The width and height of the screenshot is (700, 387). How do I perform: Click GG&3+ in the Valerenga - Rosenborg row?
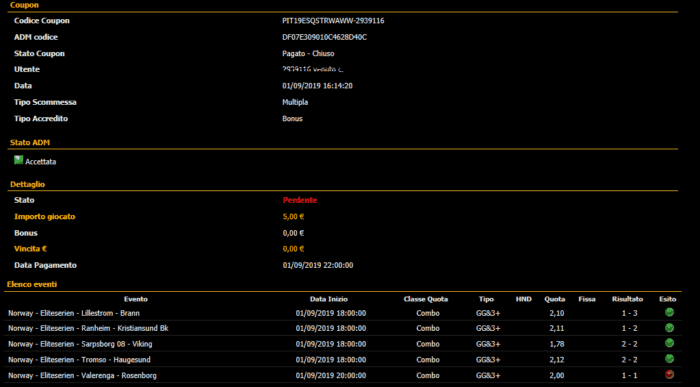(x=488, y=375)
